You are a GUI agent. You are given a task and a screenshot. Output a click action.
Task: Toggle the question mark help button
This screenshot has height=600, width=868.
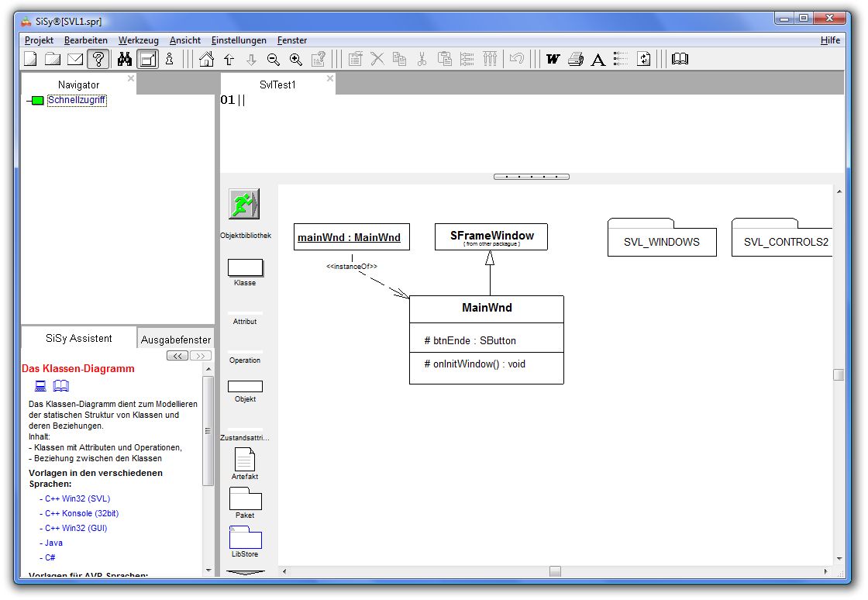point(98,59)
